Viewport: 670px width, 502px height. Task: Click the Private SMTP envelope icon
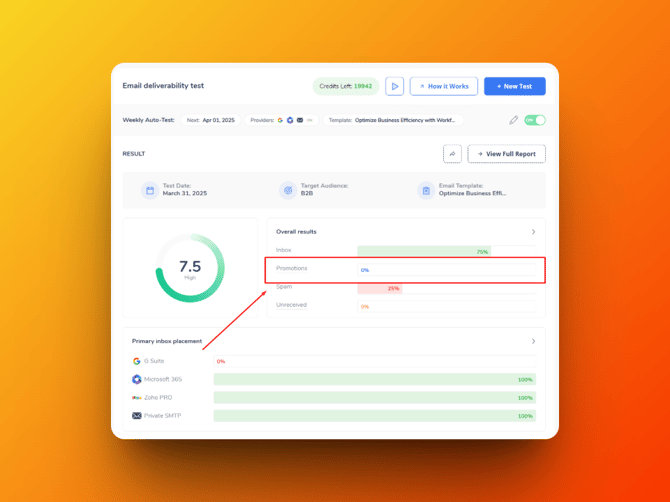137,415
